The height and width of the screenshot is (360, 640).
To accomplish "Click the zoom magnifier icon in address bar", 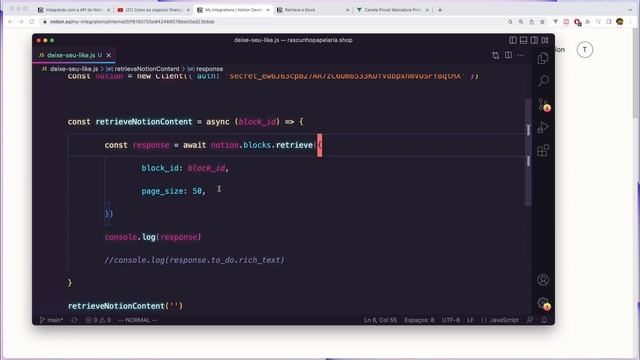I will pyautogui.click(x=521, y=22).
